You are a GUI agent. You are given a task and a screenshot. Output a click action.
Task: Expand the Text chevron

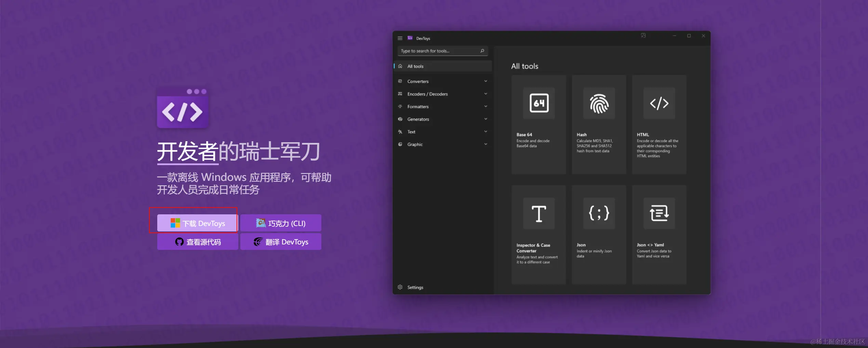tap(486, 132)
